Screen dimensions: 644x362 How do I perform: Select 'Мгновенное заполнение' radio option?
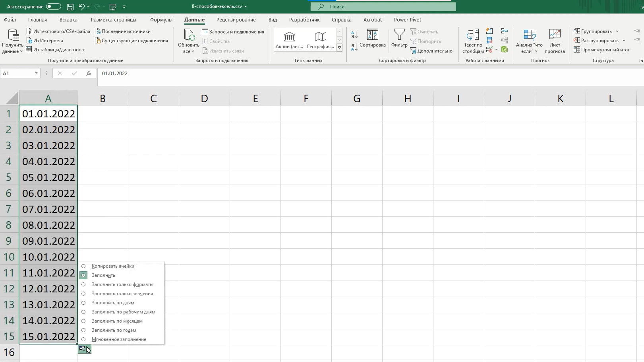coord(83,339)
